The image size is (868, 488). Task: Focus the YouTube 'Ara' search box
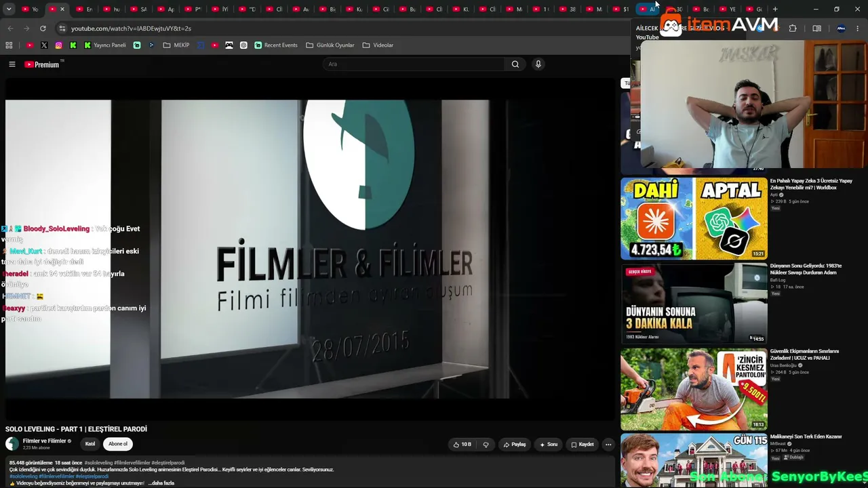click(x=414, y=64)
